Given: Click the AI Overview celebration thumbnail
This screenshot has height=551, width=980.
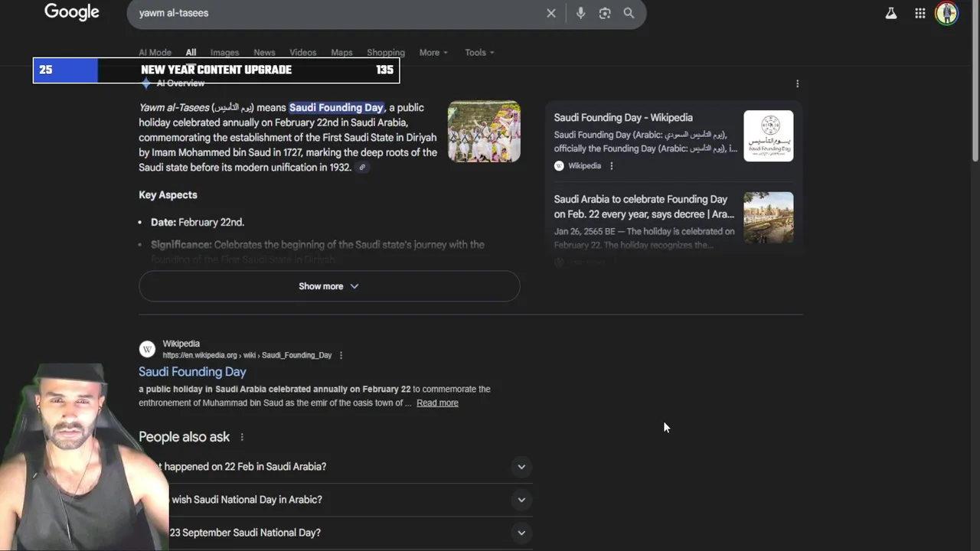Looking at the screenshot, I should click(x=484, y=132).
